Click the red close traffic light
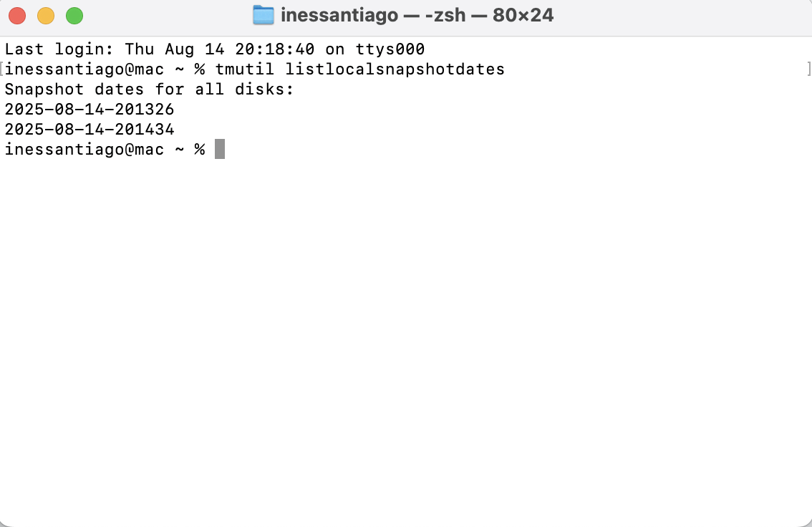 click(17, 14)
